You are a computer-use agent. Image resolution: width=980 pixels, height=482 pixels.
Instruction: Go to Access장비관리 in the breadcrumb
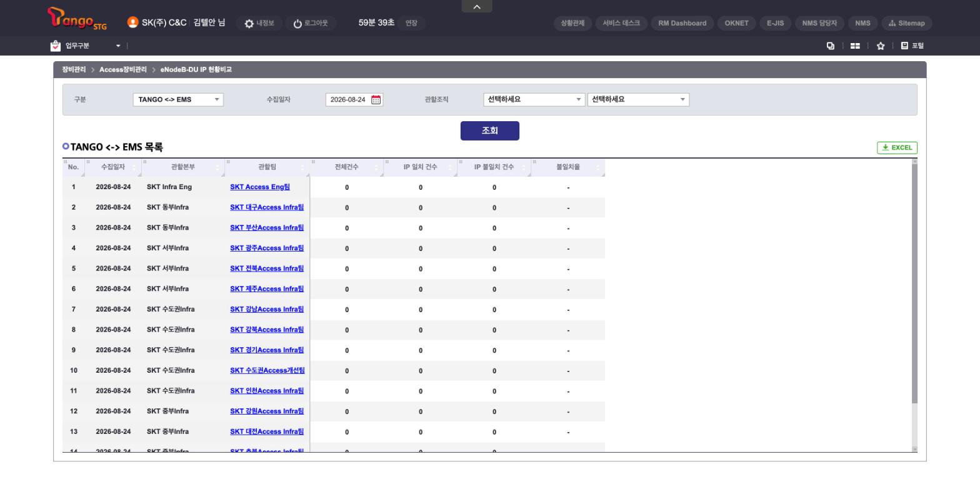pos(123,70)
